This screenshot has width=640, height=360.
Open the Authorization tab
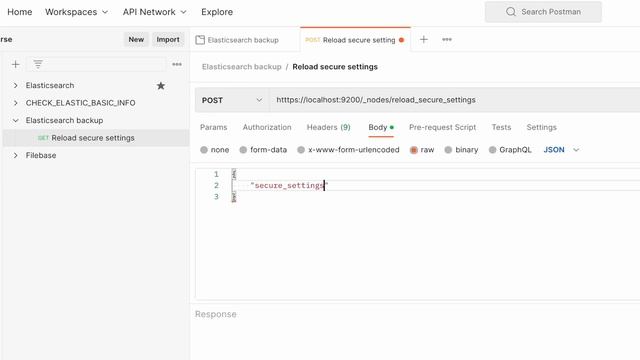267,127
